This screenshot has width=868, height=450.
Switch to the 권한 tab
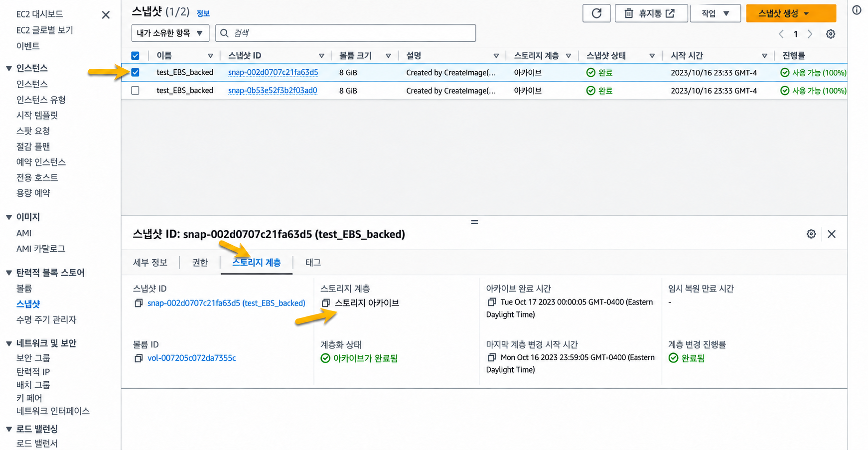[200, 263]
